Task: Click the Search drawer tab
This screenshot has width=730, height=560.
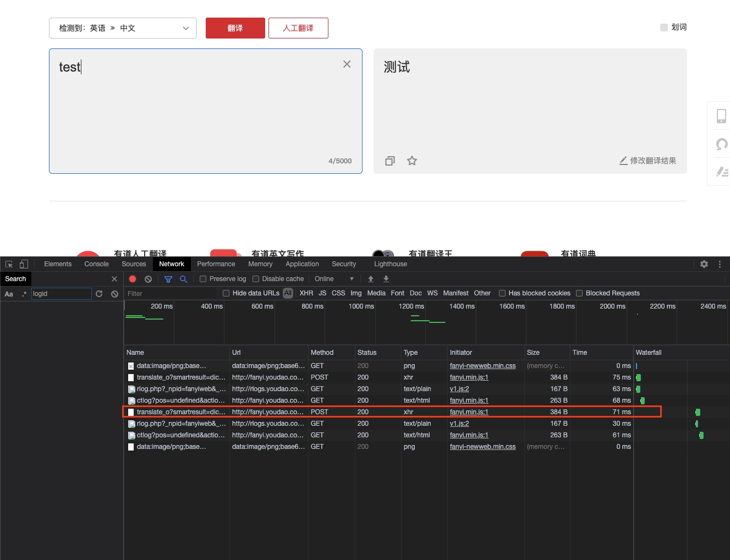Action: click(15, 279)
